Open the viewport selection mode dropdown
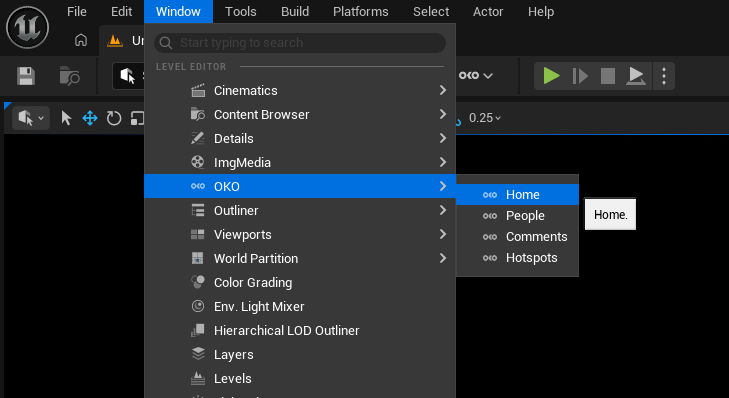This screenshot has height=398, width=729. [31, 118]
